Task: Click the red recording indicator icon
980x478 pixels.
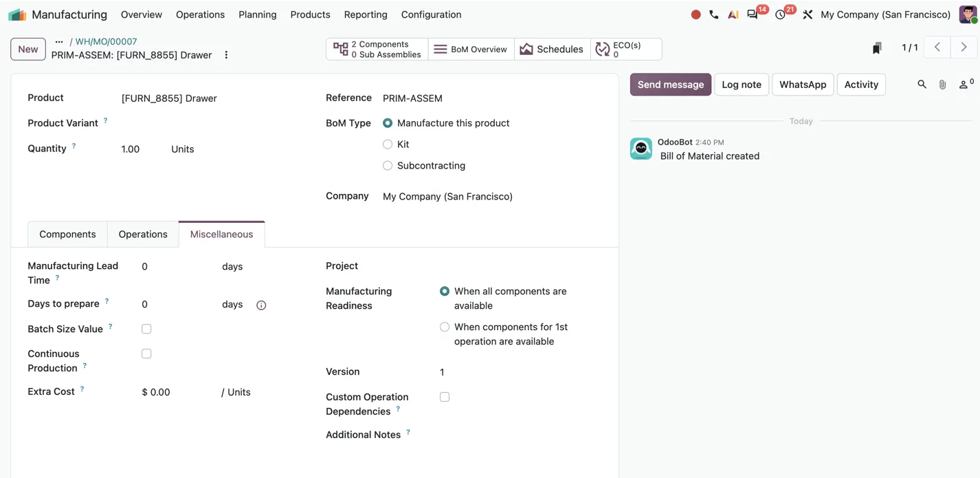Action: pos(695,14)
